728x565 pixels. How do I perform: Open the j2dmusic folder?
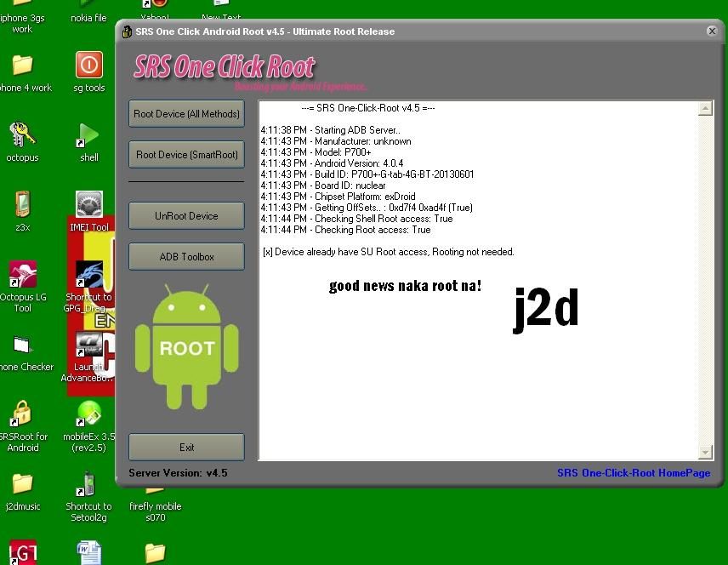(22, 485)
